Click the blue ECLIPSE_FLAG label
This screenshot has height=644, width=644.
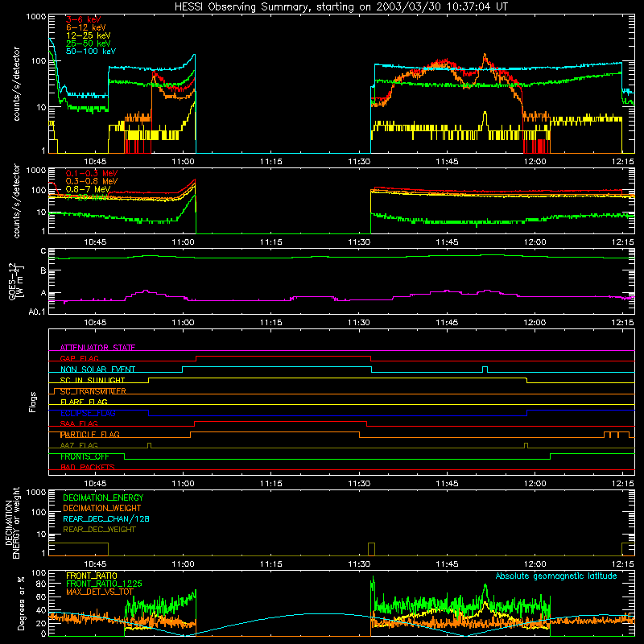pos(88,413)
